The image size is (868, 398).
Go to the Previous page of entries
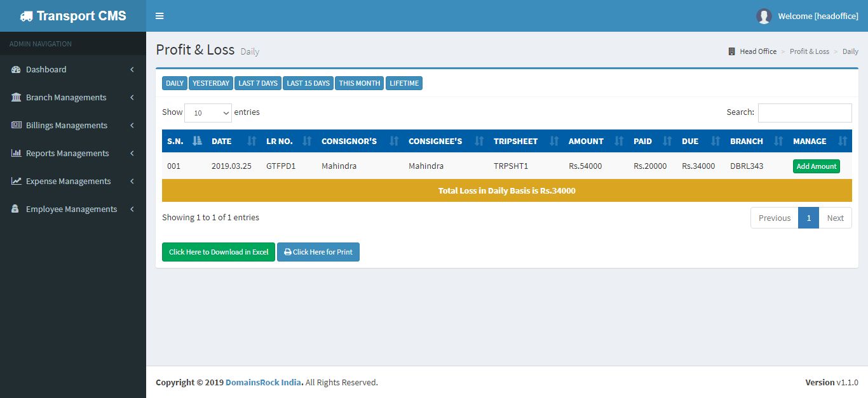point(775,218)
